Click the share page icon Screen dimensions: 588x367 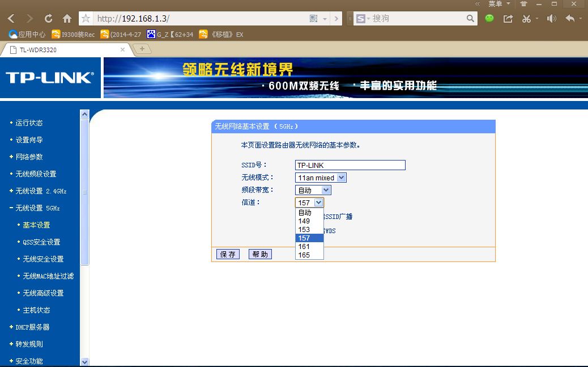508,18
